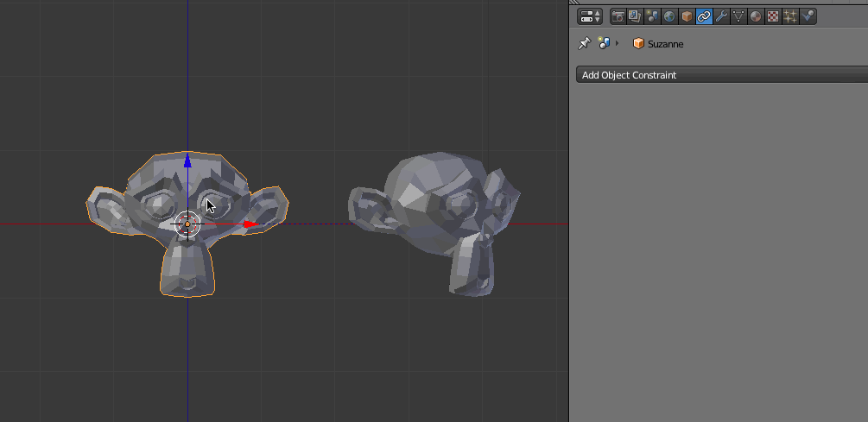Open the Properties editor type selector
Screen dimensions: 868x422
pos(590,16)
